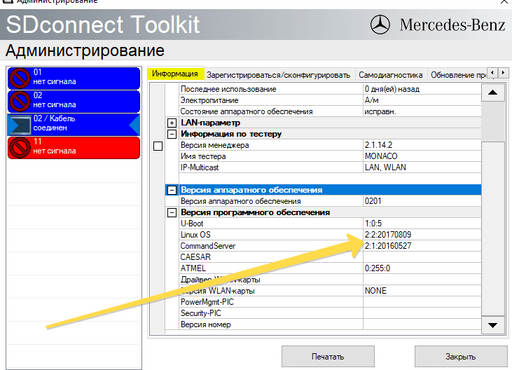512x370 pixels.
Task: Collapse Версия аппаратного обеспечения section
Action: pos(172,190)
